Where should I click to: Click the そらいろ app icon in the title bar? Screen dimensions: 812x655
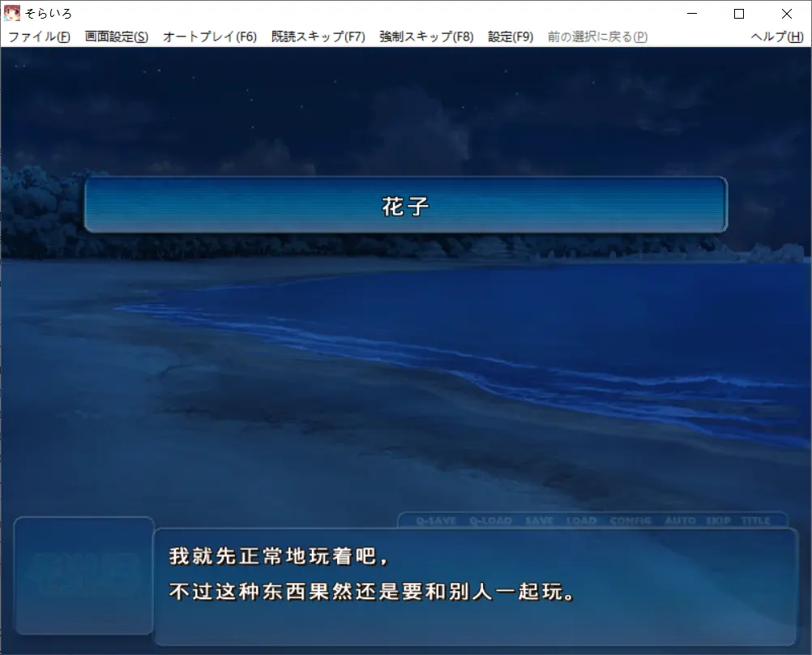(12, 13)
